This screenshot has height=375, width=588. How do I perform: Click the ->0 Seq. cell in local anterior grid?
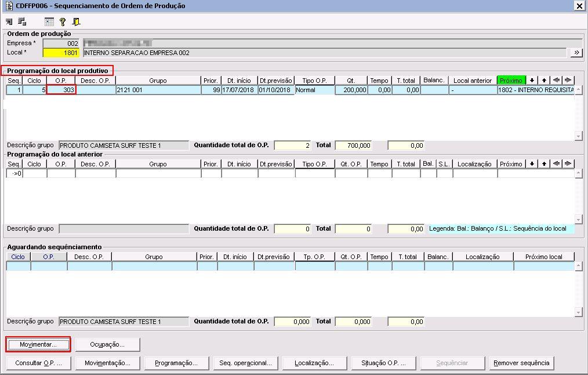[14, 173]
